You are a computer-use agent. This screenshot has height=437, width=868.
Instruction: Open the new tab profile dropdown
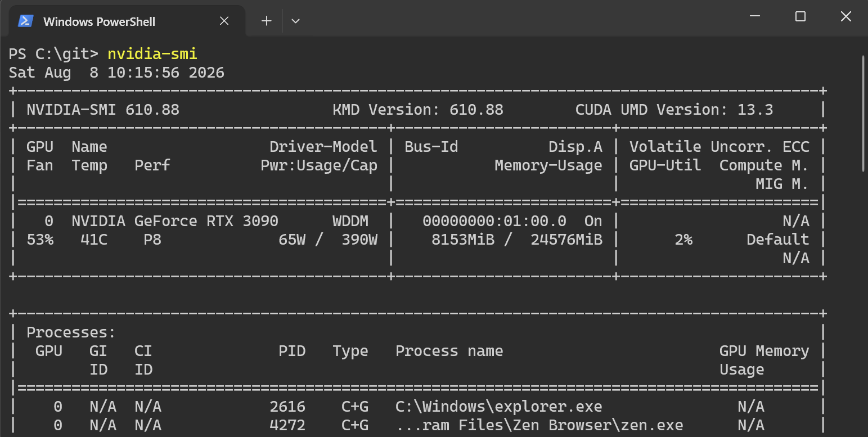point(295,21)
